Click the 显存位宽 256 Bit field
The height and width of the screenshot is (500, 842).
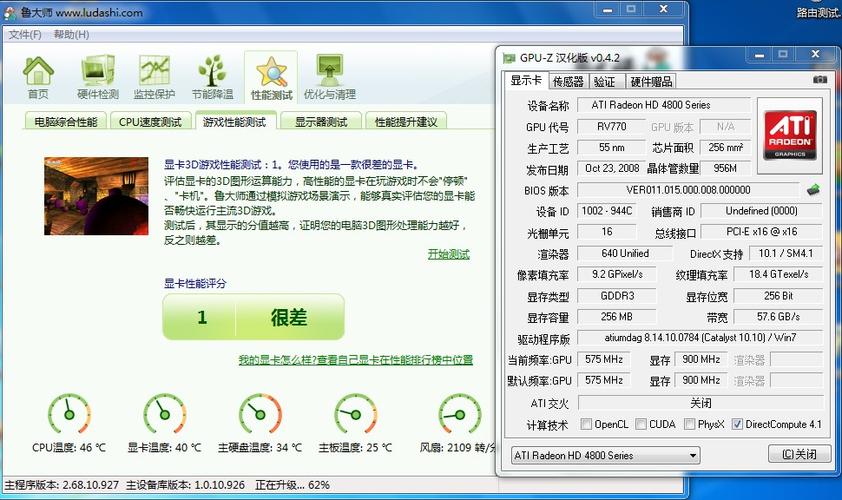click(778, 296)
